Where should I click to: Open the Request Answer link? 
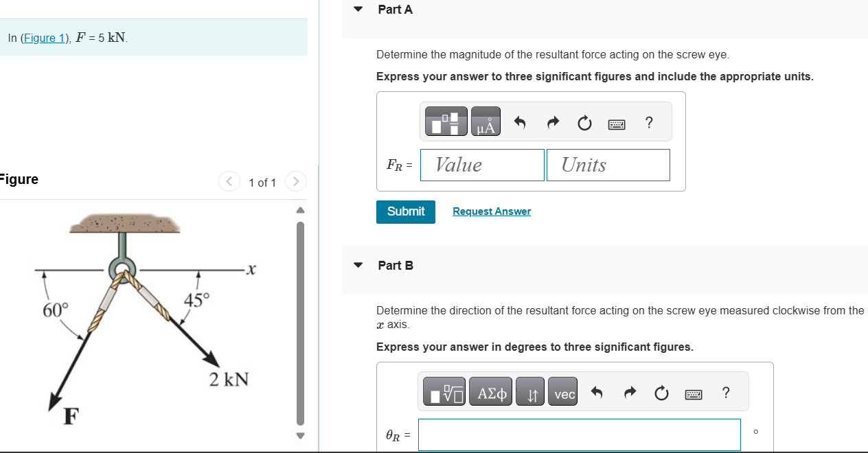click(491, 211)
